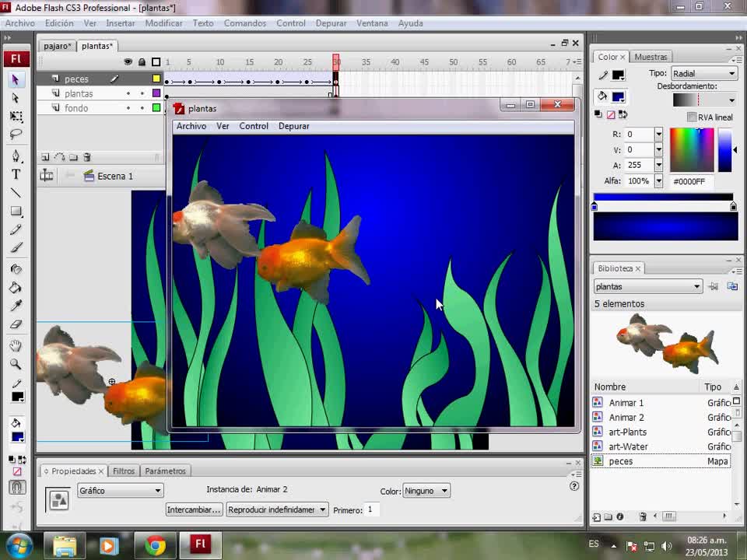Click the fish thumbnail in library preview
This screenshot has height=560, width=747.
(x=667, y=342)
